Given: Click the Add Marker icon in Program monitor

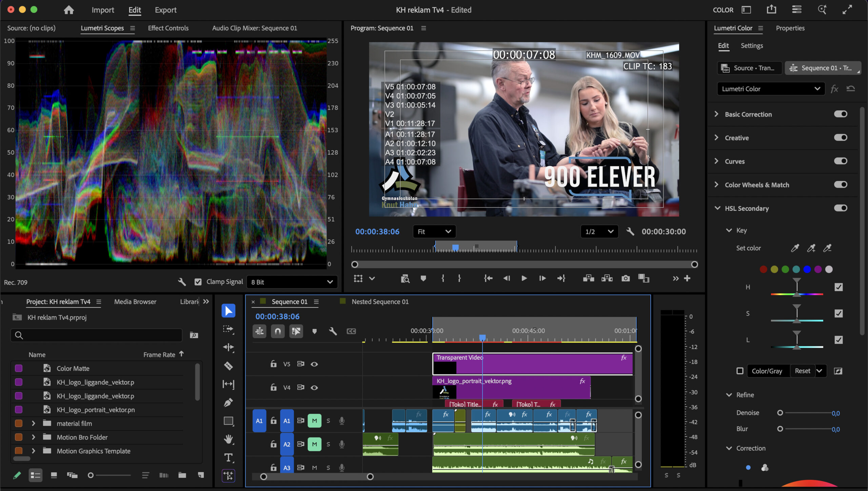Looking at the screenshot, I should [x=423, y=278].
